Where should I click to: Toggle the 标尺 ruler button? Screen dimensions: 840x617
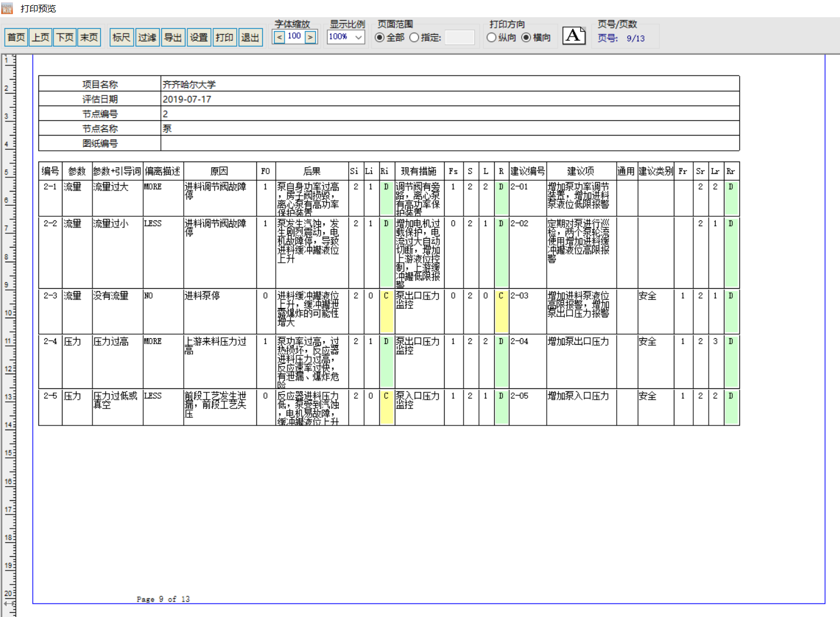tap(121, 38)
